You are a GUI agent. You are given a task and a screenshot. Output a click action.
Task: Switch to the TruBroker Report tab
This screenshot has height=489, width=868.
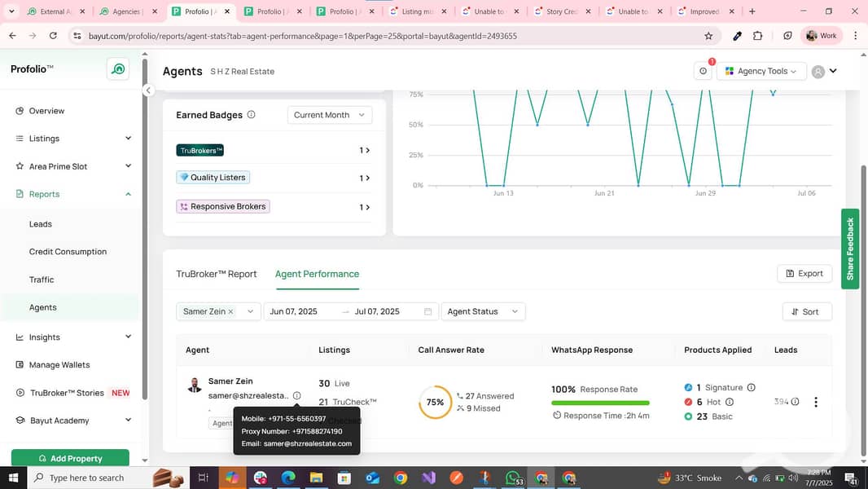217,274
